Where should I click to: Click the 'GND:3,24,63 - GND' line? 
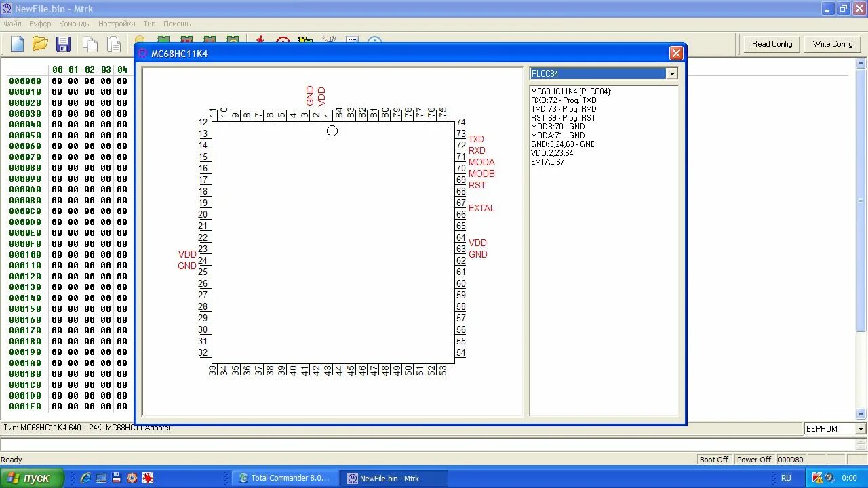[563, 144]
